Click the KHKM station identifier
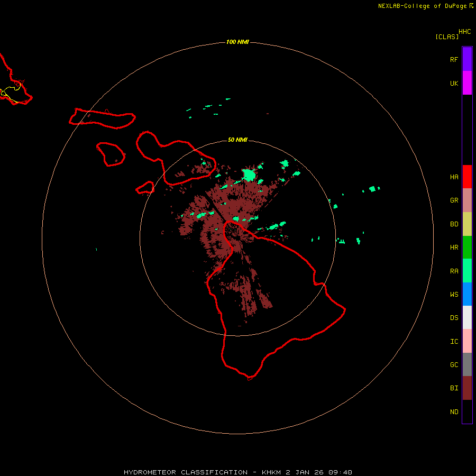Image resolution: width=476 pixels, height=476 pixels. [271, 472]
